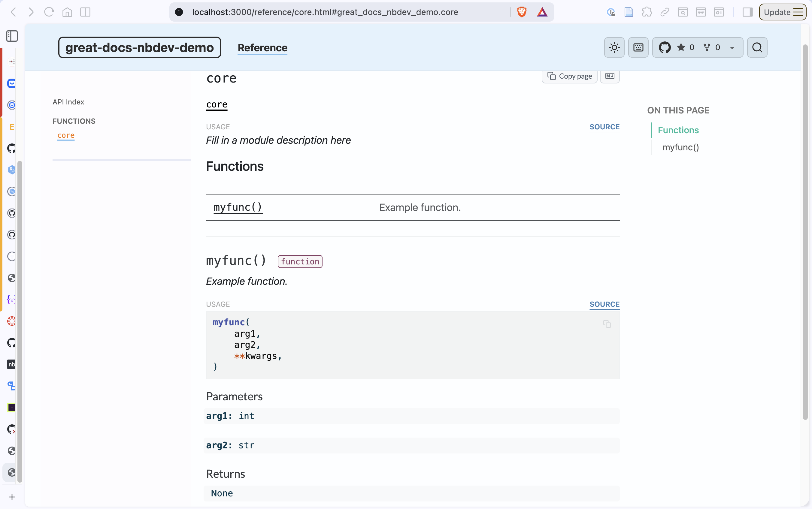This screenshot has width=812, height=509.
Task: Click the Markdown view icon button
Action: 610,76
